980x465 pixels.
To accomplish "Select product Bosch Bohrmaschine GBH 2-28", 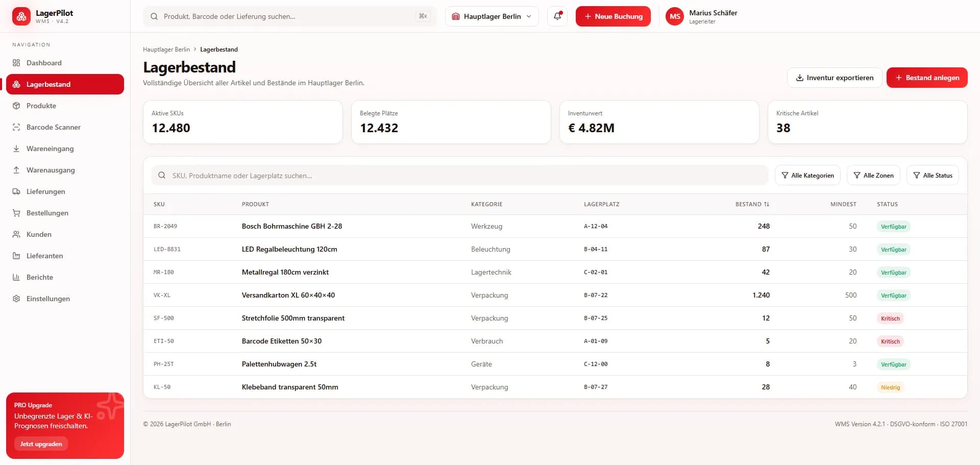I will (292, 226).
